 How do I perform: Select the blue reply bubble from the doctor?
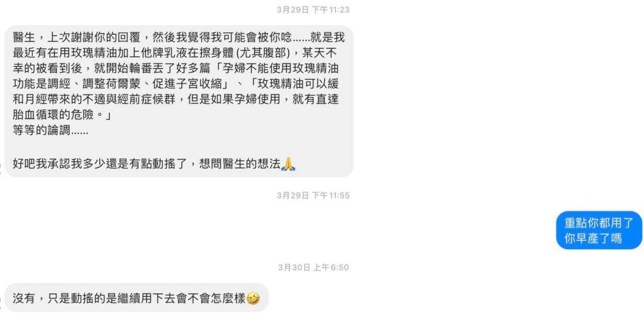599,230
